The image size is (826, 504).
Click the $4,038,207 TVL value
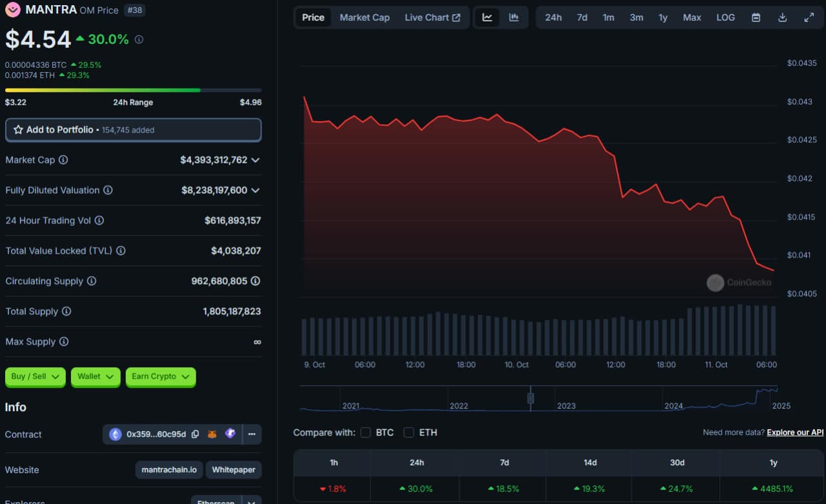[236, 251]
